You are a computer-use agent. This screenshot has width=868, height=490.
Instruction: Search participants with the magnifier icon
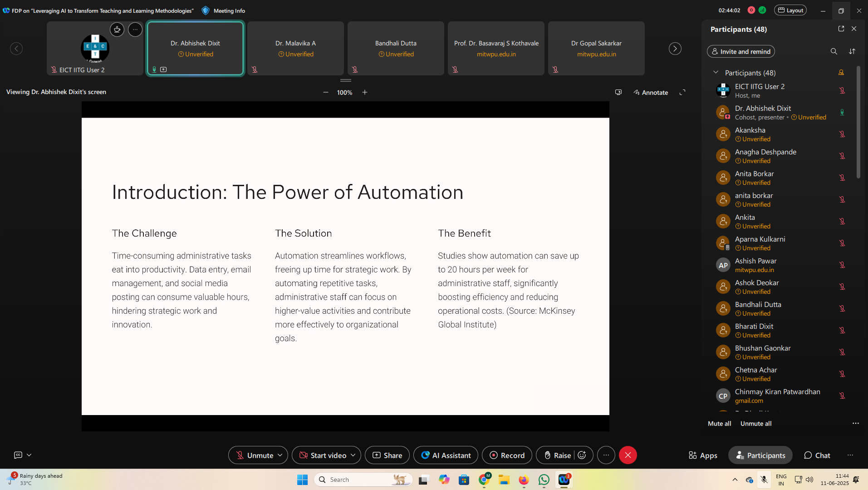pyautogui.click(x=834, y=51)
